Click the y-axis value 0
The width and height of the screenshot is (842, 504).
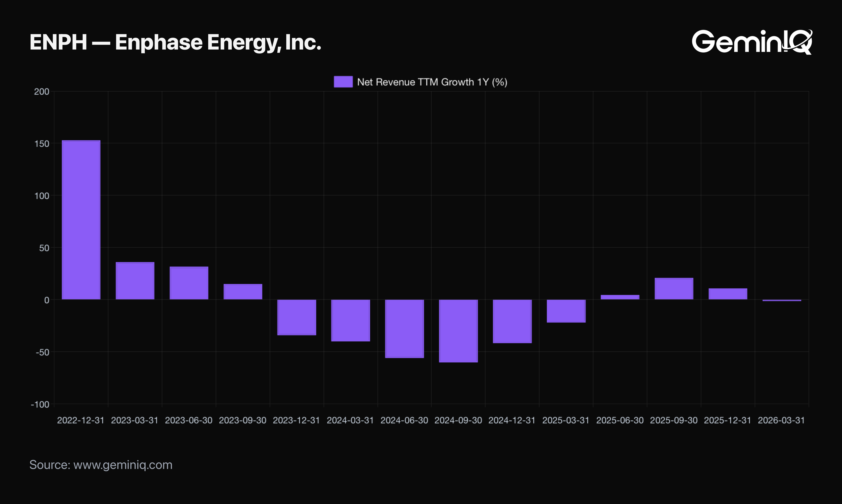click(47, 300)
